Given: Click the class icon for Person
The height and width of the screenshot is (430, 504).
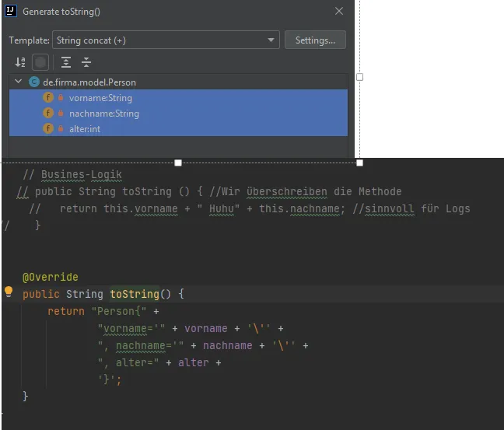Looking at the screenshot, I should (33, 82).
